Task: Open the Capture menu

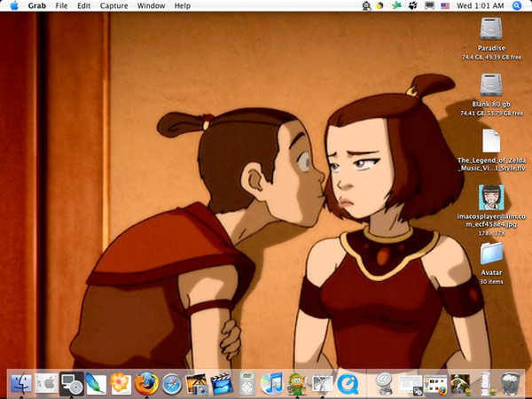Action: point(114,6)
